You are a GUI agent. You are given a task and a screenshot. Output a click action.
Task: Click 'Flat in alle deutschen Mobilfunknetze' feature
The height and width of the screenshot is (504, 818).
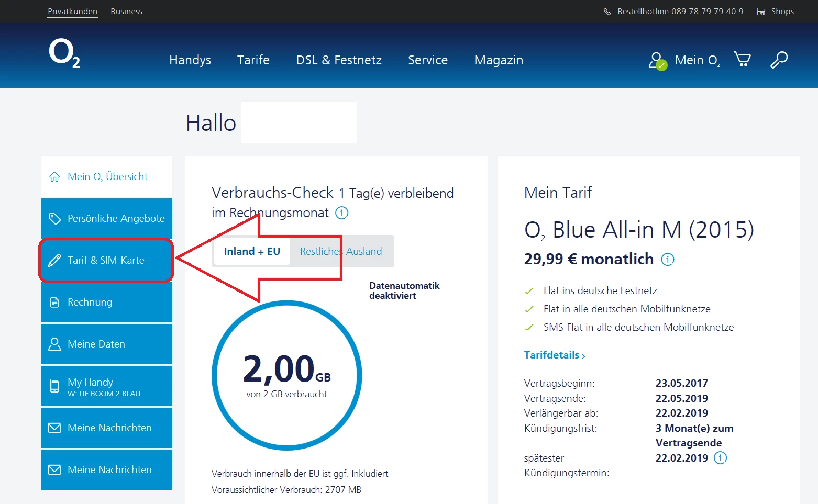pyautogui.click(x=627, y=309)
